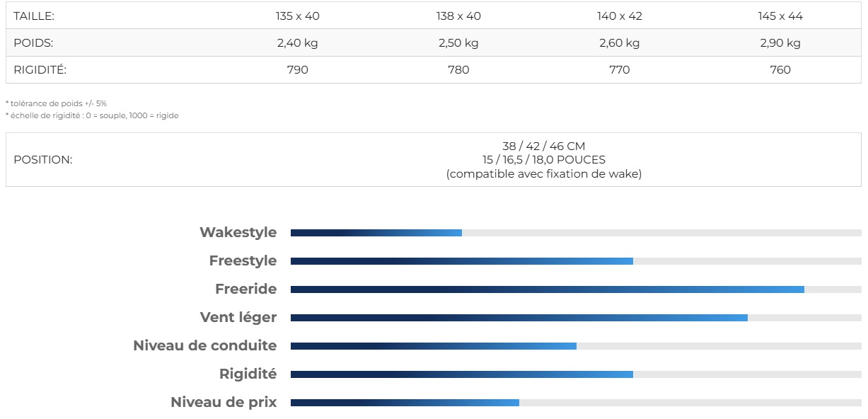Image resolution: width=868 pixels, height=419 pixels.
Task: Select the 140 x 42 size cell
Action: click(x=619, y=16)
